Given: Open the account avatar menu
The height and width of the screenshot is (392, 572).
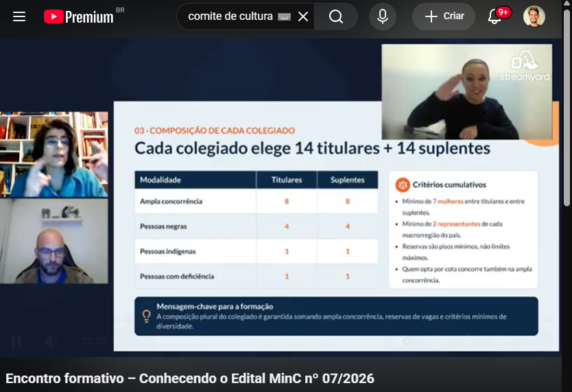Looking at the screenshot, I should (534, 16).
